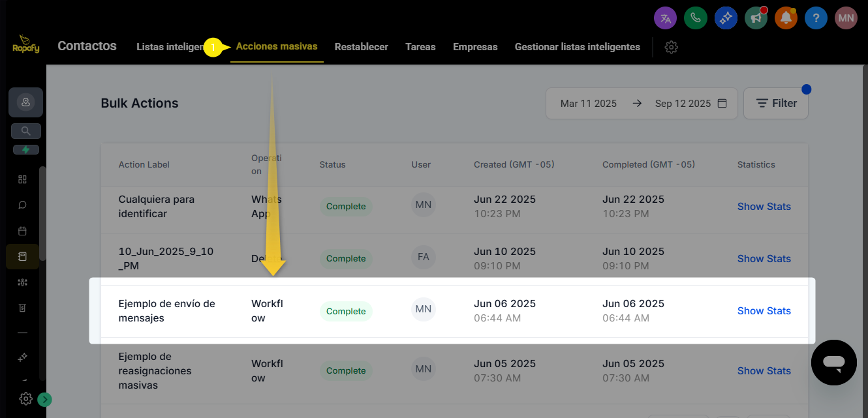Click the green phone dialer icon

click(x=696, y=18)
